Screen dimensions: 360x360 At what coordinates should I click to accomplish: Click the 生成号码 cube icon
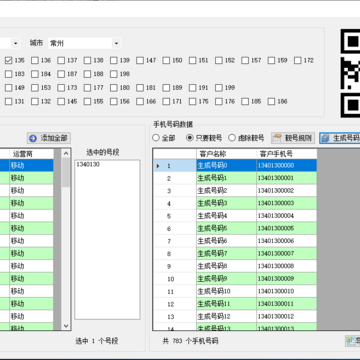click(x=326, y=138)
